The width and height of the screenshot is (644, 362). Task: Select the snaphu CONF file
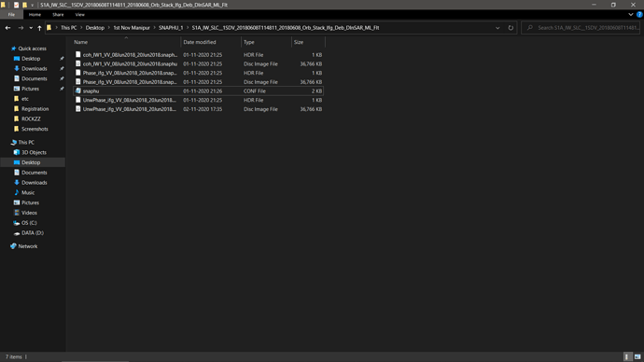(x=198, y=90)
